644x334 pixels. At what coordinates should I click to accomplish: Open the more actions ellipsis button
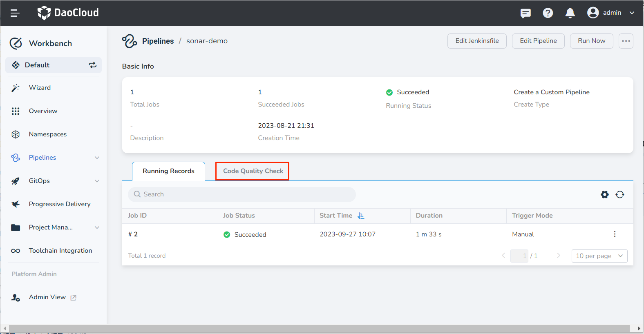(x=626, y=41)
